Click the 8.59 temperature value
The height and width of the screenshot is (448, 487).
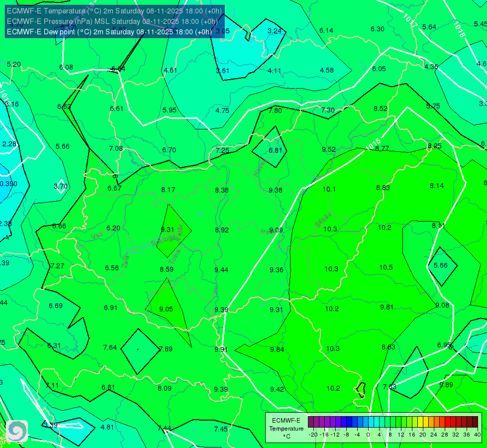[167, 269]
